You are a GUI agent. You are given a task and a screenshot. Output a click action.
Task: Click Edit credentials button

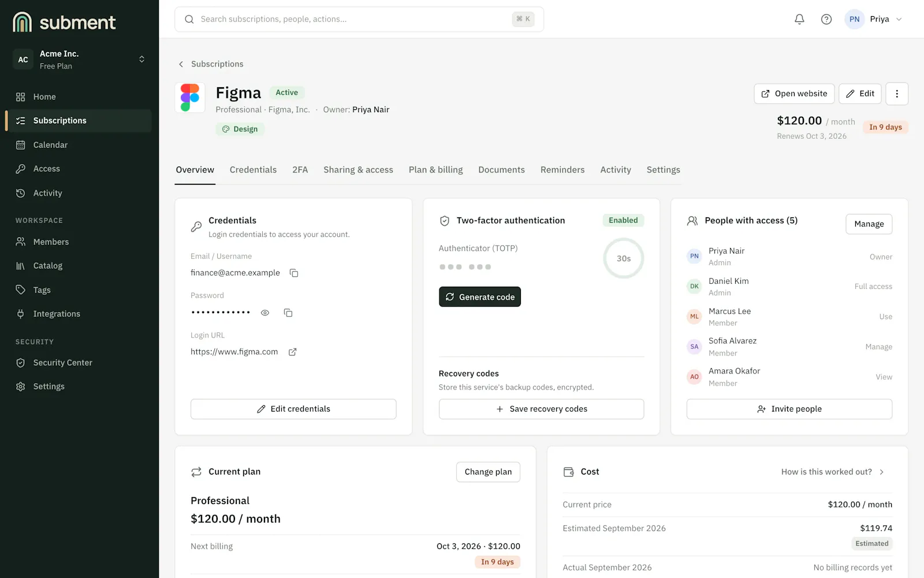(x=293, y=409)
